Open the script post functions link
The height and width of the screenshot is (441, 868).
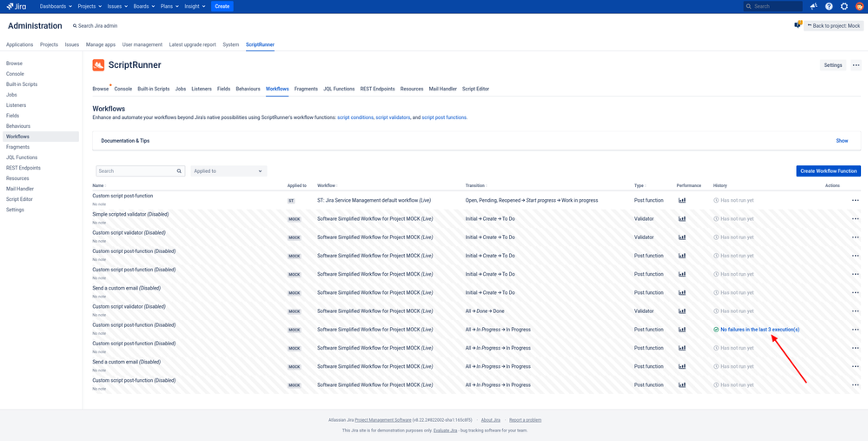pyautogui.click(x=445, y=117)
